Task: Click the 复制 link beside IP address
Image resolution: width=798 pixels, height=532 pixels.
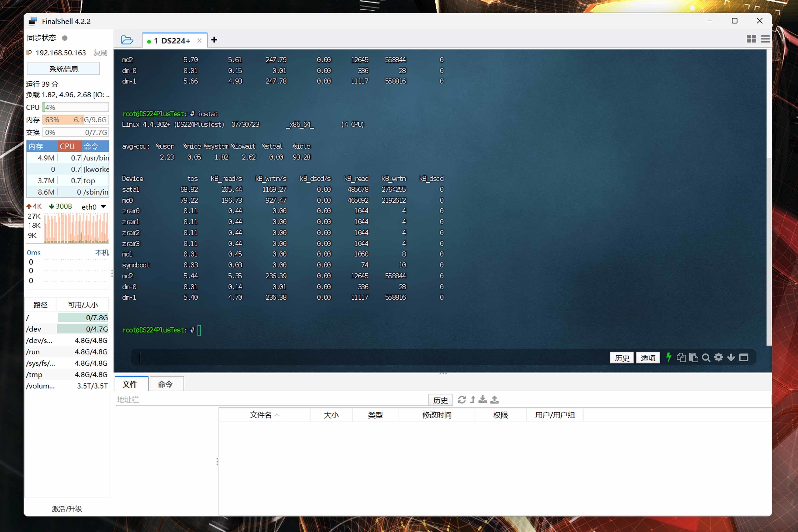Action: [100, 53]
